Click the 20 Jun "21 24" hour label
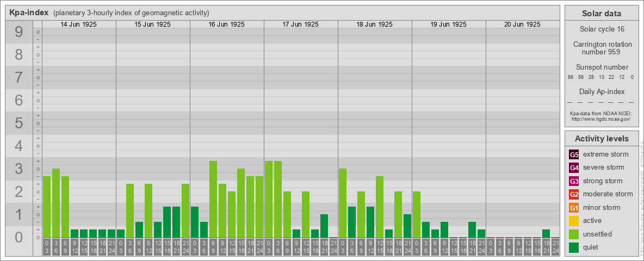Image resolution: width=644 pixels, height=261 pixels. [x=555, y=247]
